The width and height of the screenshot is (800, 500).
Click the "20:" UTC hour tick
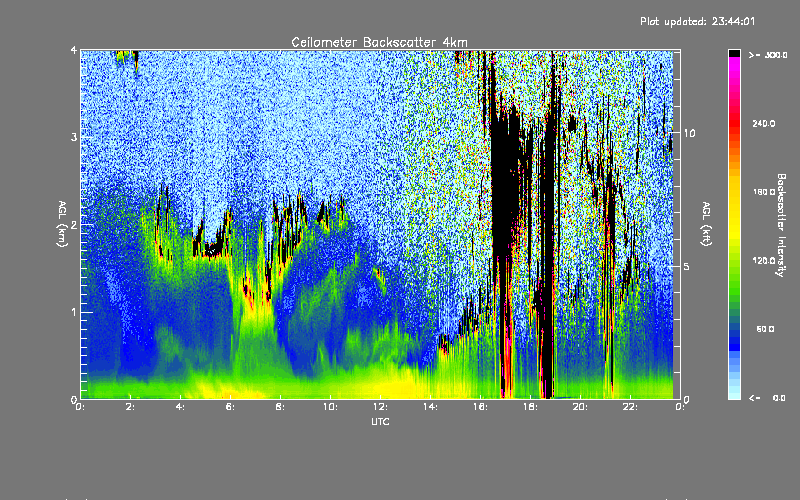tap(581, 407)
